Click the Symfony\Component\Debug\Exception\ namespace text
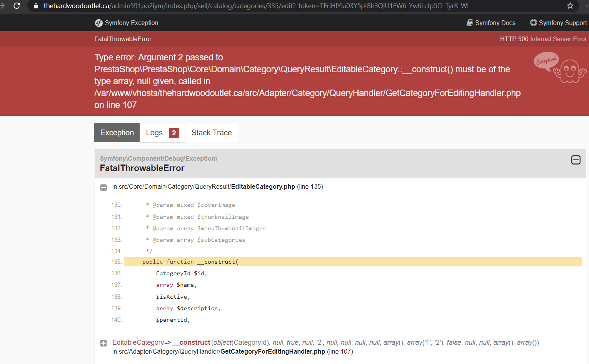Viewport: 589px width, 364px height. 159,158
